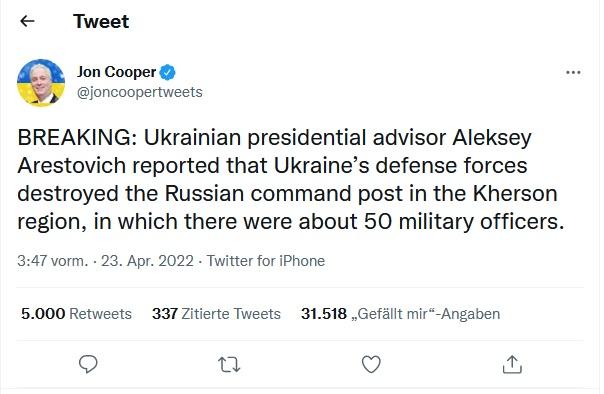The height and width of the screenshot is (394, 604).
Task: Open the Jon Cooper display name link
Action: (x=116, y=72)
